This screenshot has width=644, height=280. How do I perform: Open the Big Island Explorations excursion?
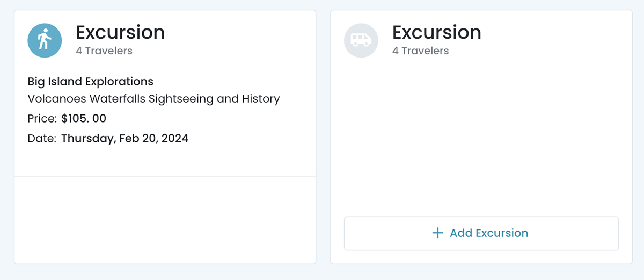90,82
